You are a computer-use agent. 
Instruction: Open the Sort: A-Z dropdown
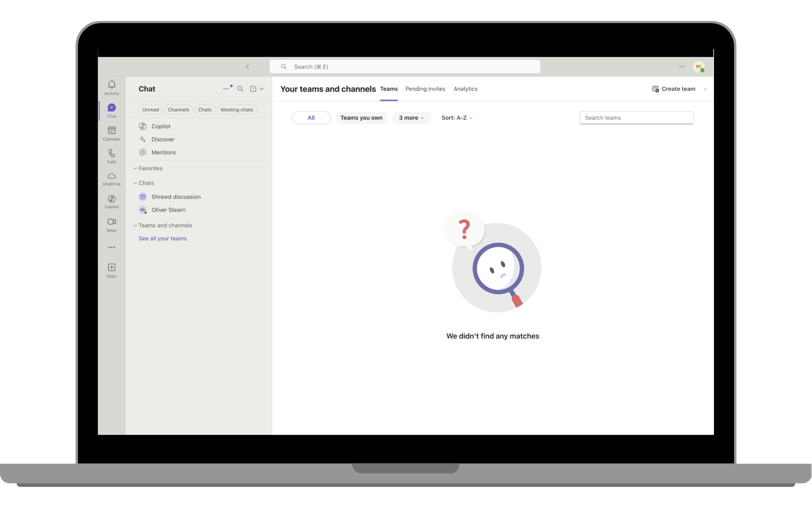(457, 118)
